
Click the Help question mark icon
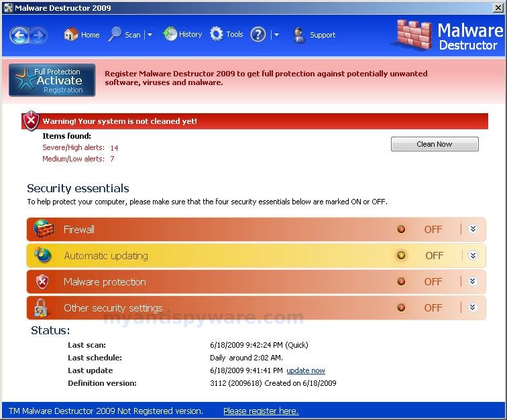pyautogui.click(x=258, y=34)
